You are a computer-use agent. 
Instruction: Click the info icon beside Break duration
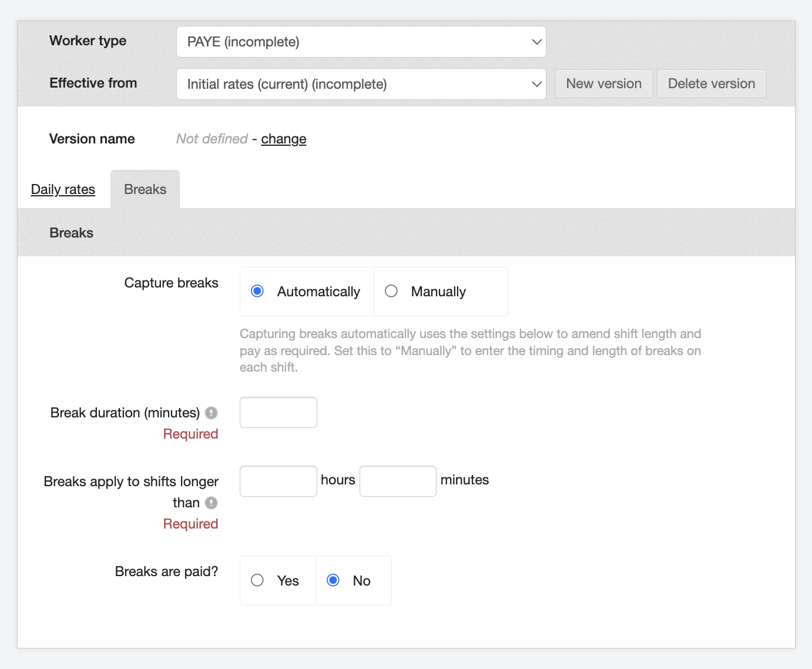(212, 413)
